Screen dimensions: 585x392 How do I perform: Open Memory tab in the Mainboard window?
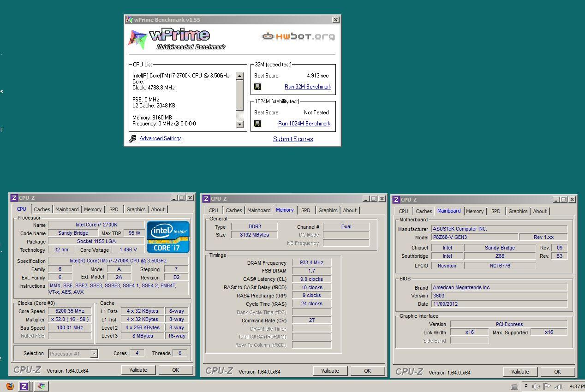475,211
